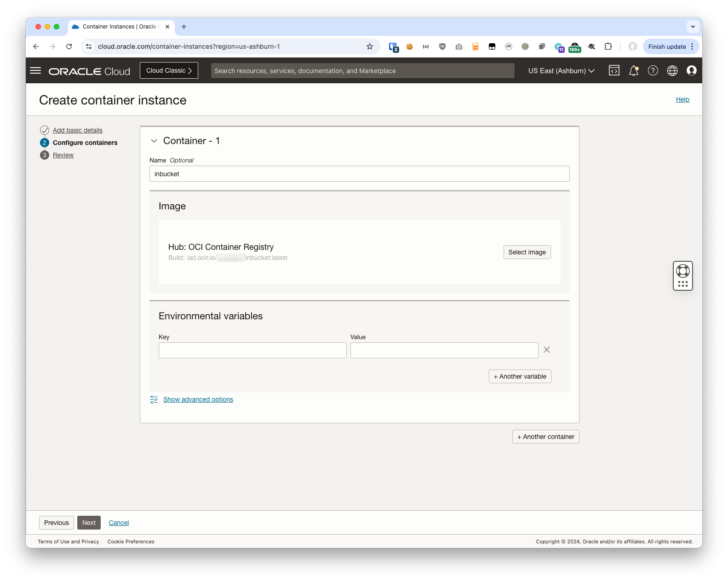
Task: Reload the Oracle Cloud page
Action: [69, 46]
